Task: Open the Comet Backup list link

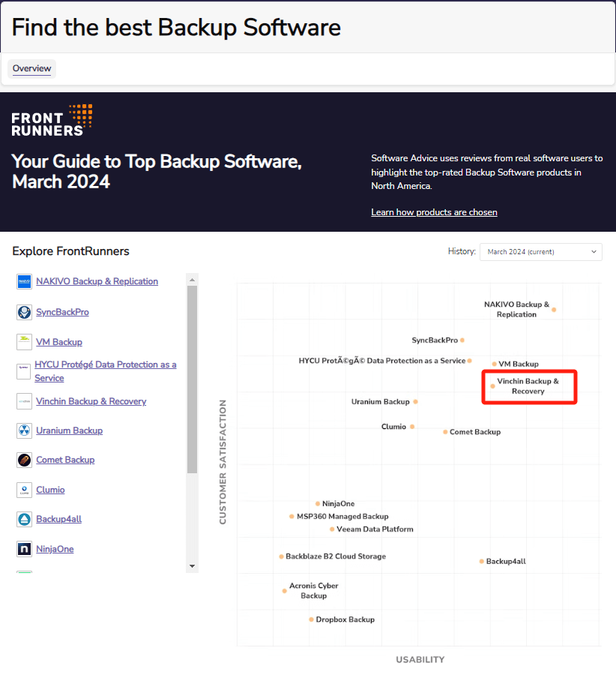Action: tap(65, 460)
